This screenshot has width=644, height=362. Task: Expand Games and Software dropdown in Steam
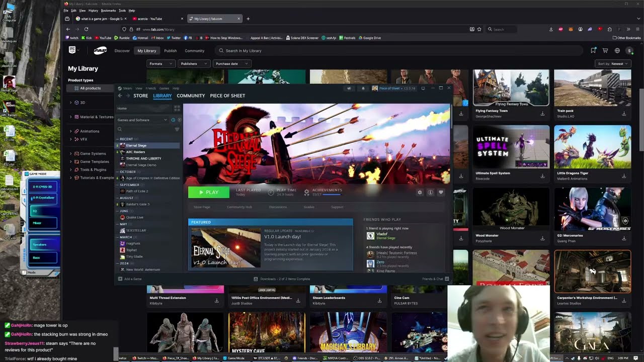142,120
